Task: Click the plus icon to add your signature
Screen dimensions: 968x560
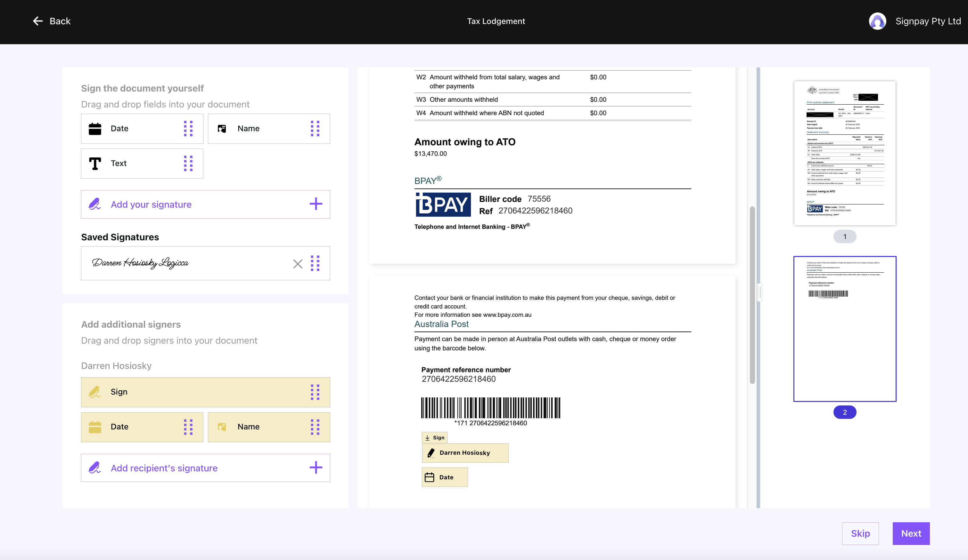Action: (x=316, y=204)
